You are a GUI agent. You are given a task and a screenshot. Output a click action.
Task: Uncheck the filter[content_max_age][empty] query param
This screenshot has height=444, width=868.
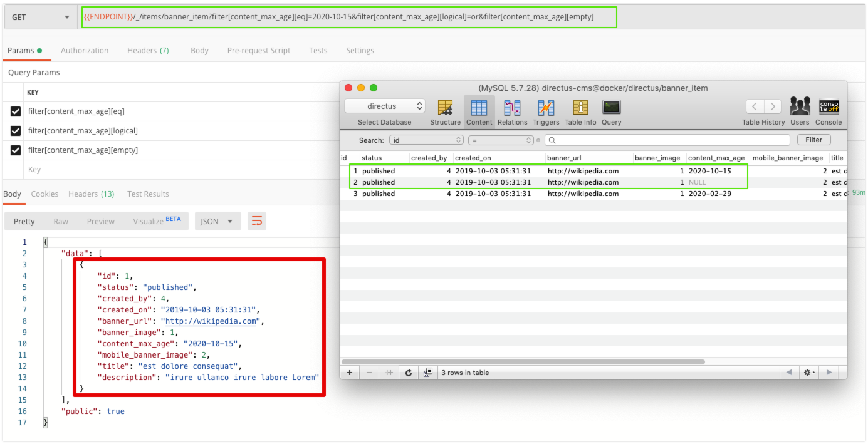pos(16,151)
